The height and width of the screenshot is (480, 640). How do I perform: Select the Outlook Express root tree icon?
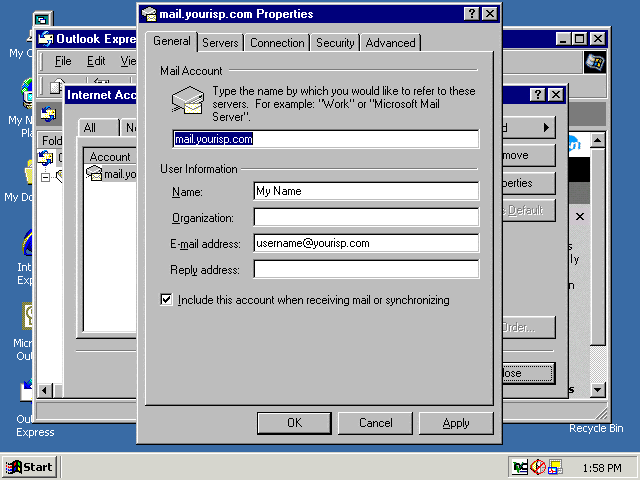pos(45,158)
